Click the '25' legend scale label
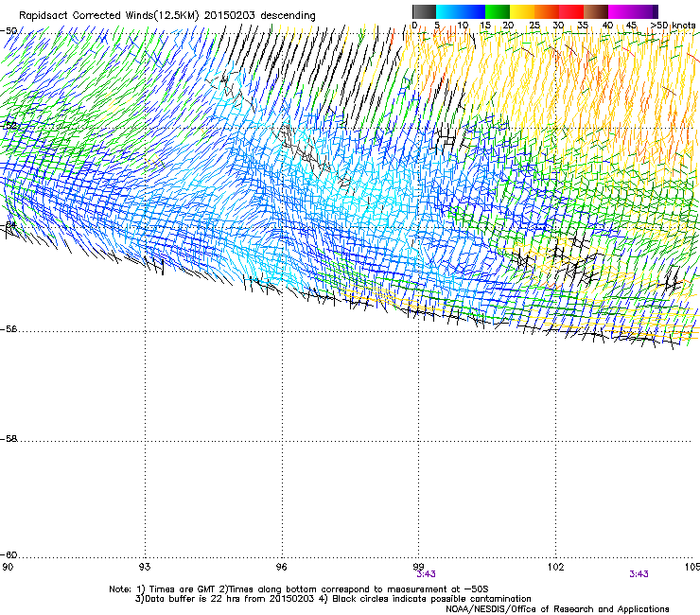 click(534, 26)
